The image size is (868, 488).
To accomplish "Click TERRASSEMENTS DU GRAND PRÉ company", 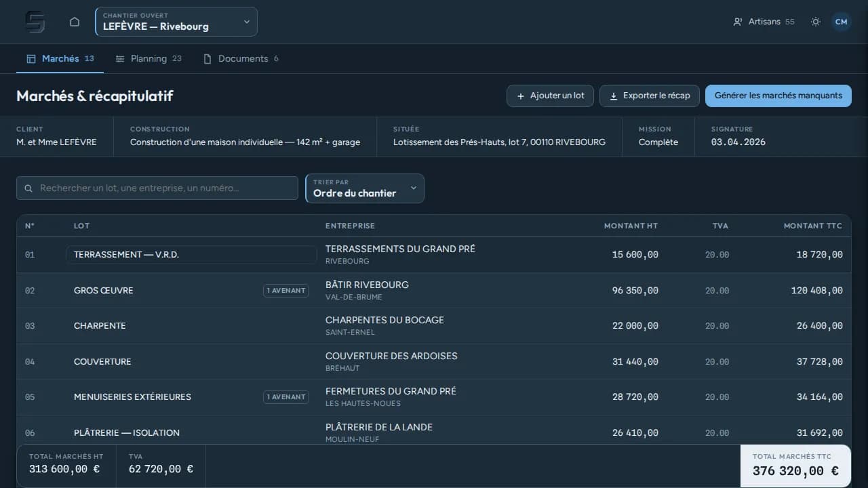I will point(400,249).
